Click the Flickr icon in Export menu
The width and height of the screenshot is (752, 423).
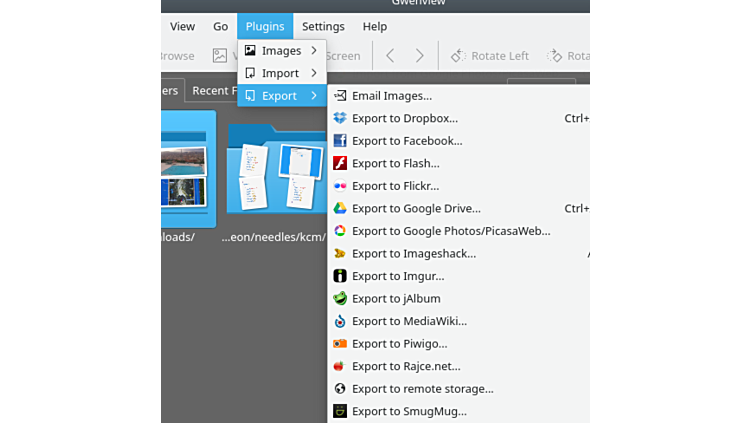[340, 186]
